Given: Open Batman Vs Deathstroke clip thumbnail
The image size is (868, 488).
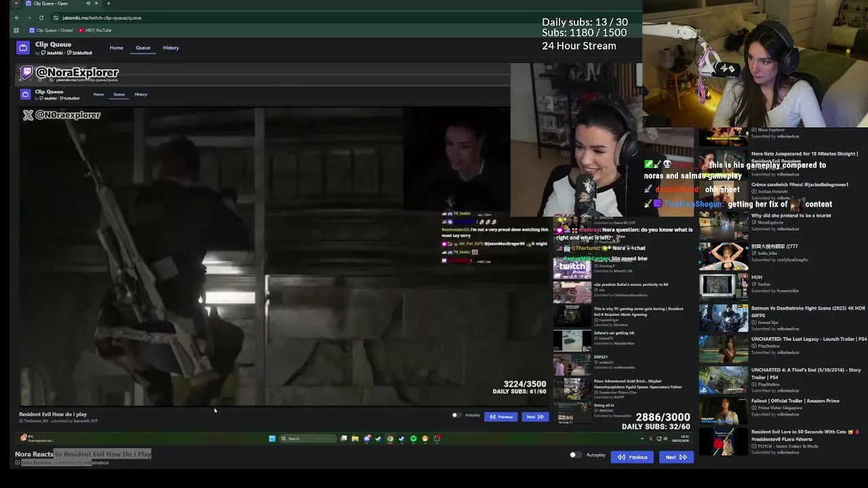Looking at the screenshot, I should pyautogui.click(x=723, y=318).
